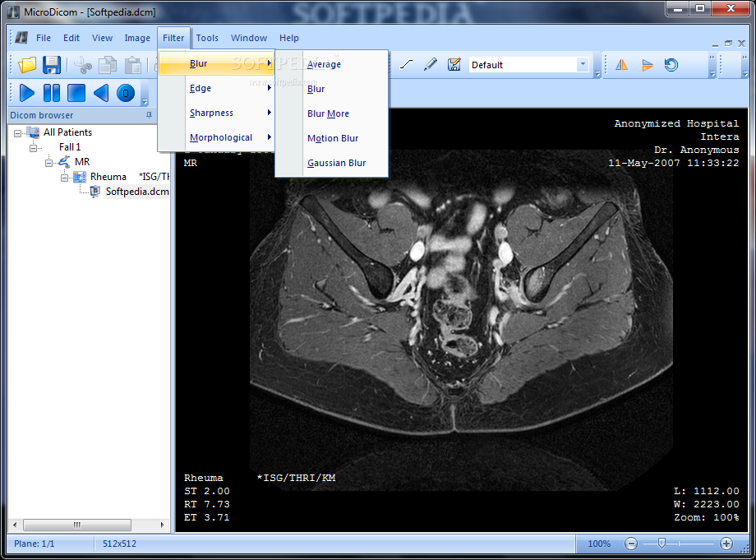Close the inner Softpedia.dcm document
The image size is (756, 560).
741,44
